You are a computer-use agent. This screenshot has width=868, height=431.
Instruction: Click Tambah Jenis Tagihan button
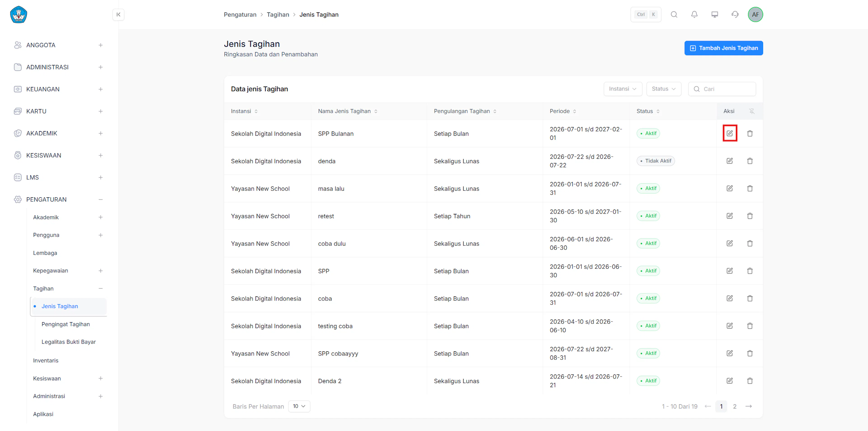723,48
